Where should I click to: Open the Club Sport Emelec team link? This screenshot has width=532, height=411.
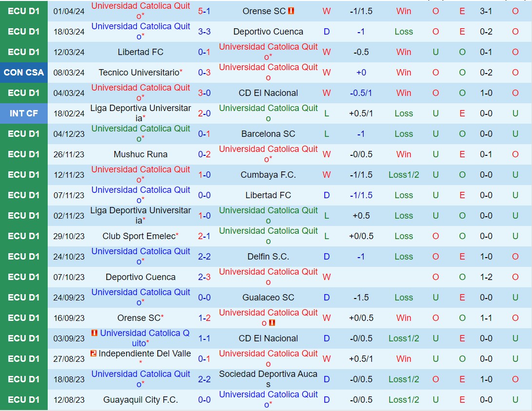coord(139,236)
